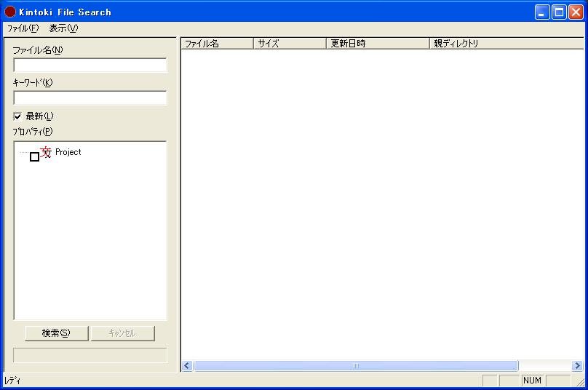
Task: Click the 検索(S) search button
Action: [x=56, y=333]
